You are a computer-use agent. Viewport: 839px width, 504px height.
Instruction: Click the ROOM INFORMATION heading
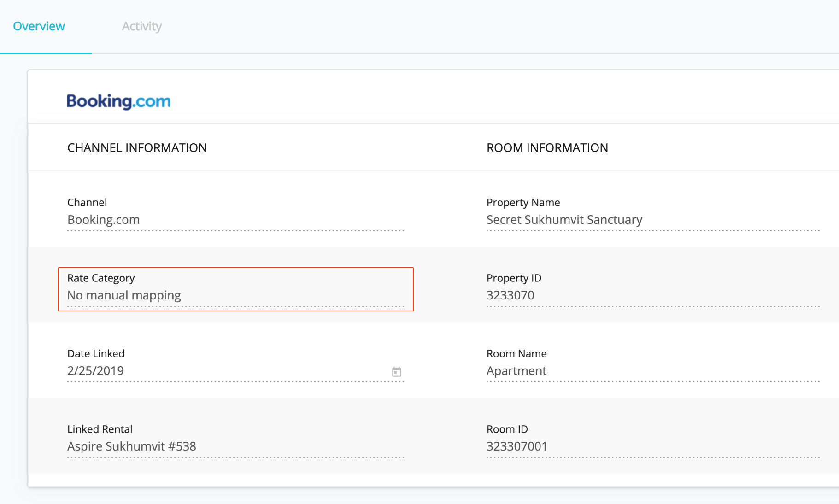click(547, 148)
